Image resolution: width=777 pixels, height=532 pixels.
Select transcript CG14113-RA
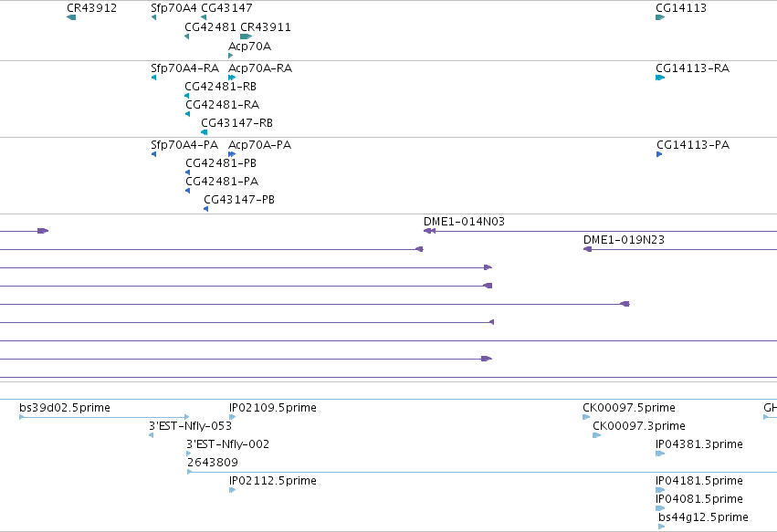click(x=692, y=68)
